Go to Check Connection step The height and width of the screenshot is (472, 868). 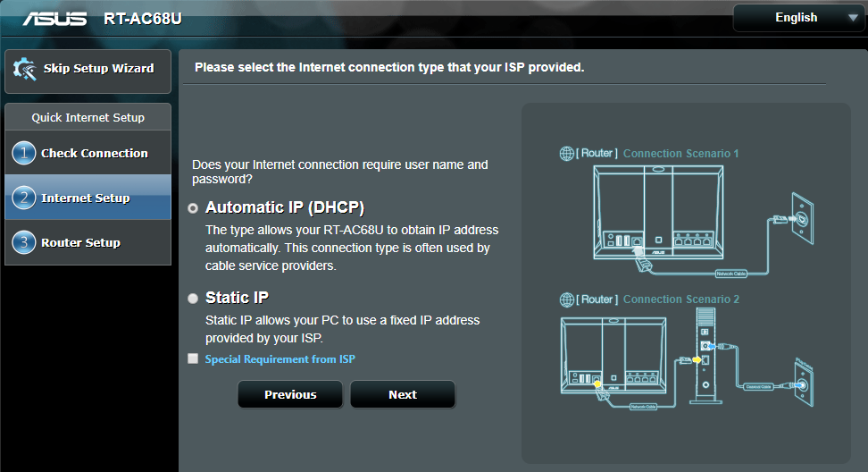tap(88, 153)
